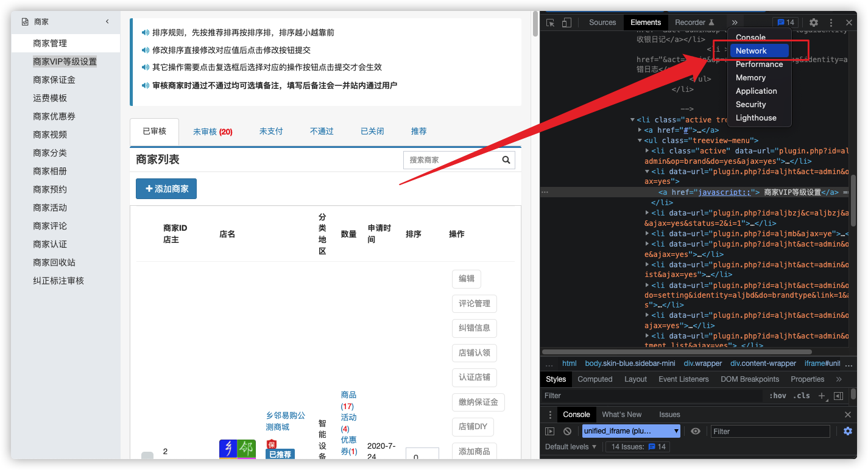The height and width of the screenshot is (470, 868).
Task: Open the unified_iframe context dropdown
Action: [631, 431]
